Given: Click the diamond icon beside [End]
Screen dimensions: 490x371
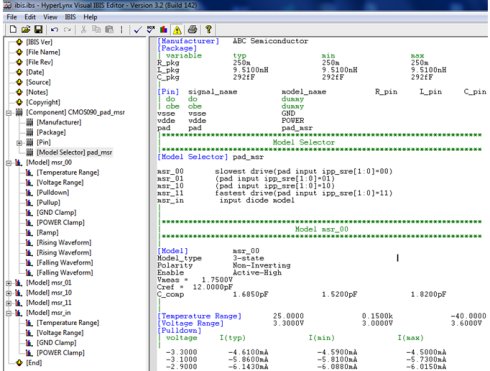Looking at the screenshot, I should point(19,363).
